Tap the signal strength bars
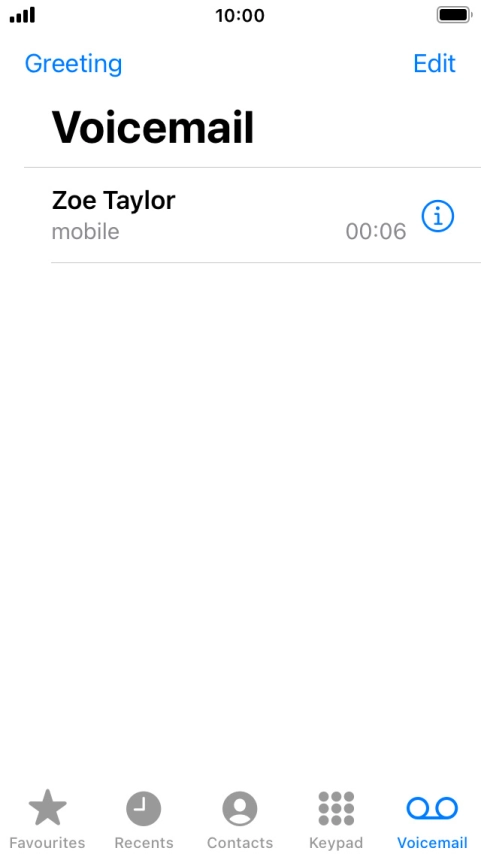The width and height of the screenshot is (481, 854). [22, 15]
